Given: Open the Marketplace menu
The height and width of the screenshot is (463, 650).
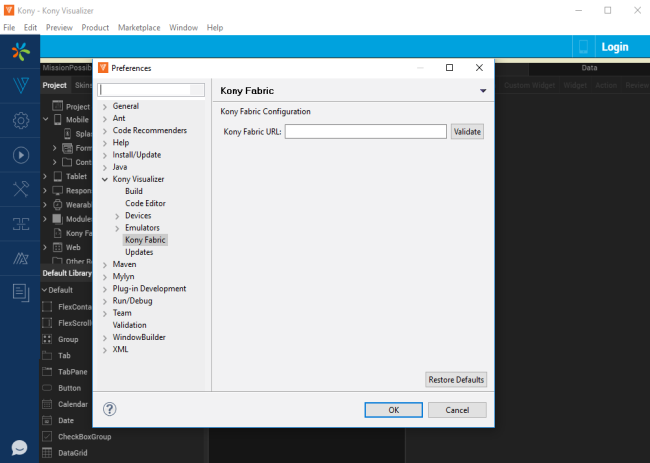Looking at the screenshot, I should (139, 28).
